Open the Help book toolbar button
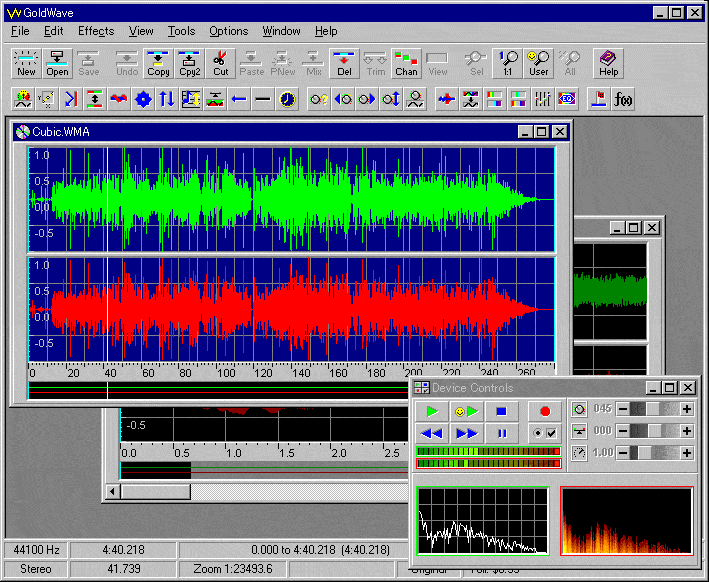Image resolution: width=709 pixels, height=582 pixels. (608, 63)
